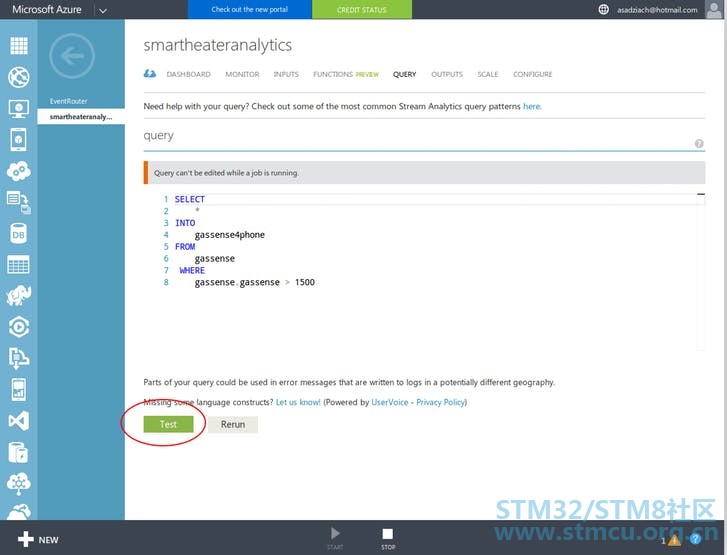Screen dimensions: 727x555
Task: Click the back arrow circle button
Action: tap(72, 57)
